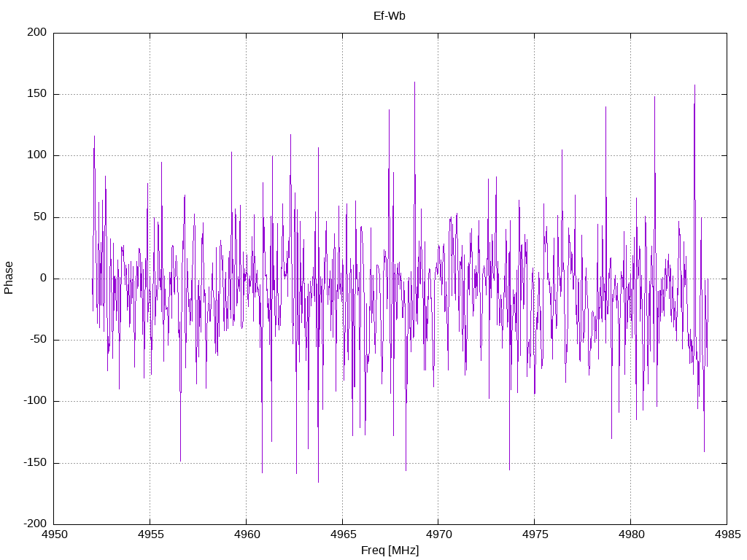
Task: Click the x-axis tick label 4970
Action: point(438,534)
